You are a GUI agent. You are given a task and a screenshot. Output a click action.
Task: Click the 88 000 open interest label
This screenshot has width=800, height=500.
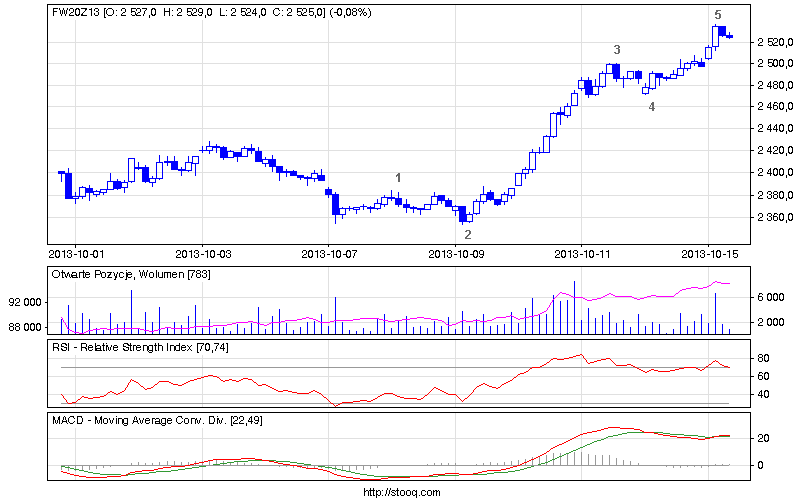(x=24, y=327)
